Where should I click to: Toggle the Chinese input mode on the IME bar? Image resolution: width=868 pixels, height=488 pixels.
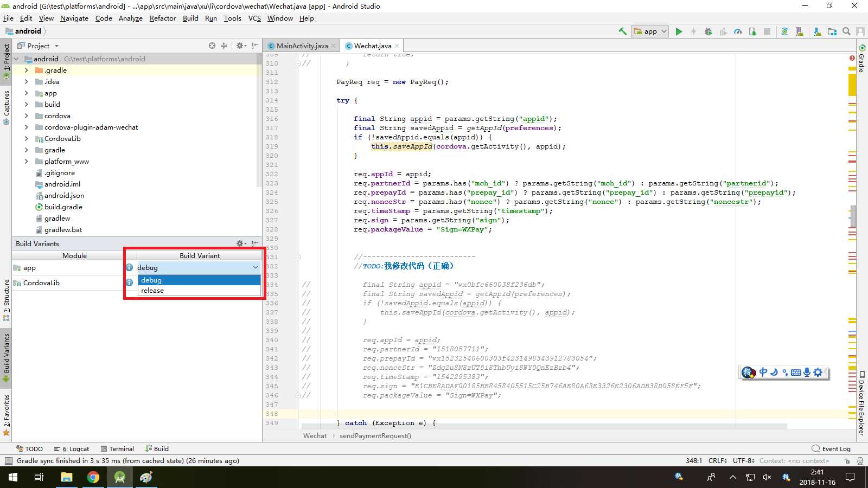pyautogui.click(x=763, y=372)
